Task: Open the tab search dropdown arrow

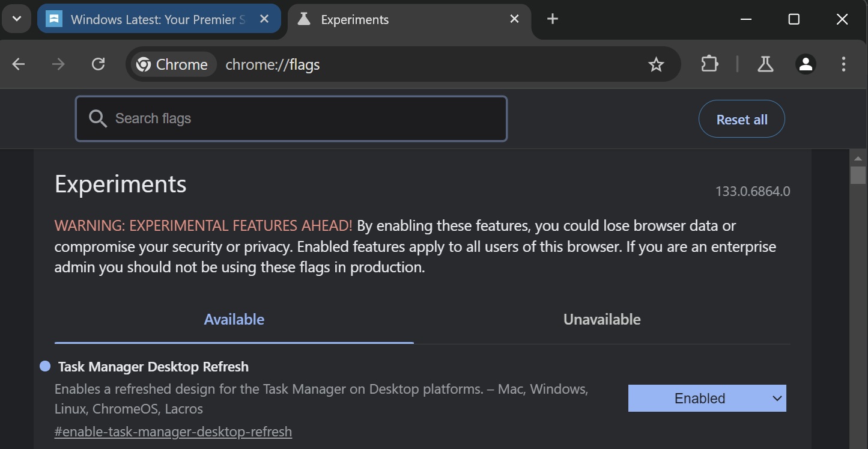Action: tap(17, 19)
